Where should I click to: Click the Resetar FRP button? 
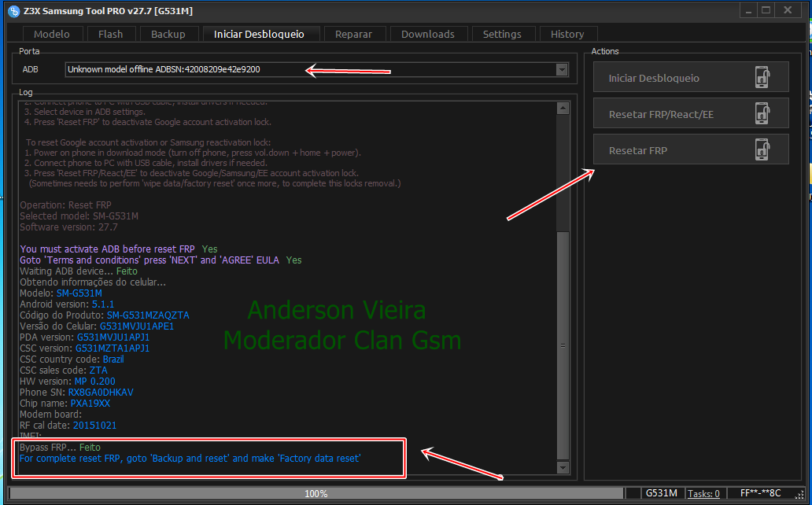tap(691, 149)
